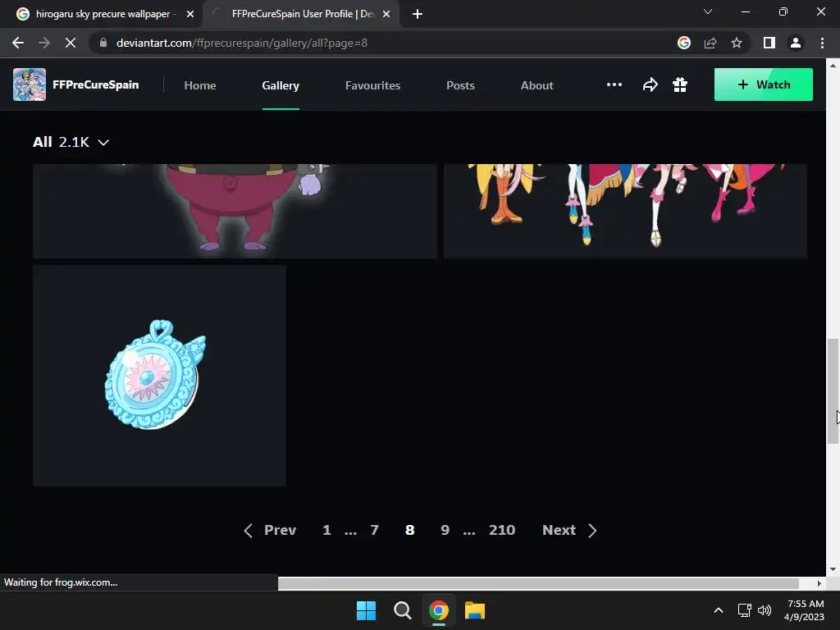
Task: Click the vertical scrollbar thumb
Action: point(833,390)
